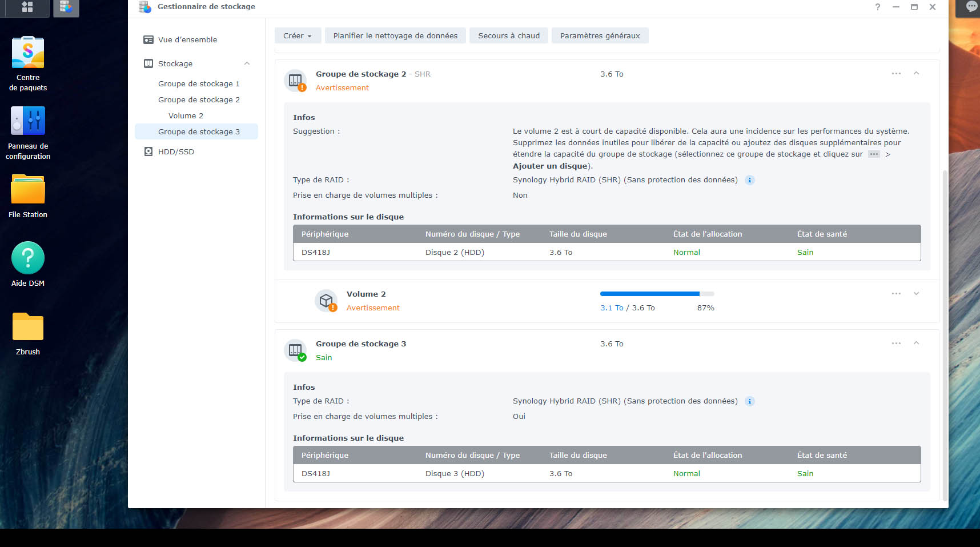Open the Zbrush folder on desktop
The width and height of the screenshot is (980, 547).
tap(28, 326)
